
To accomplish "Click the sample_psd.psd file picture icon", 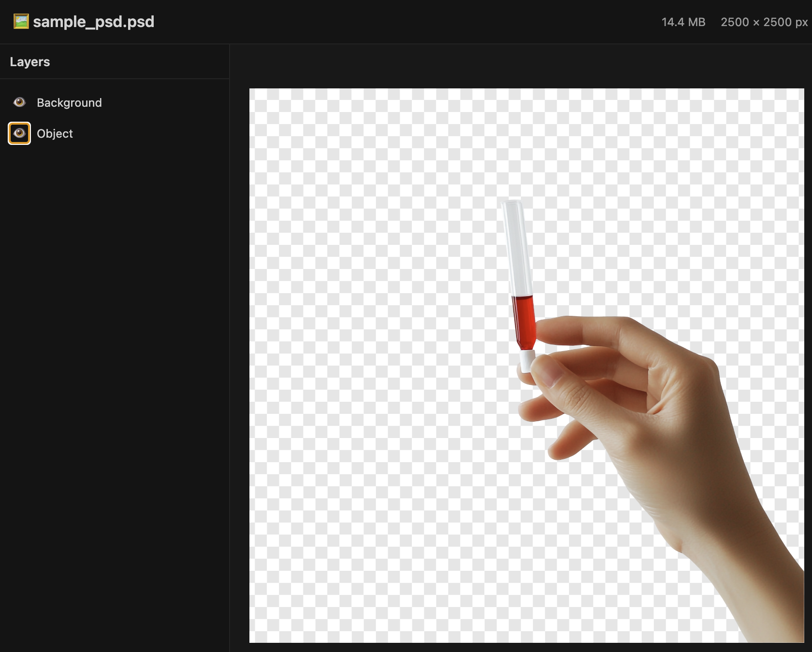I will (x=21, y=22).
